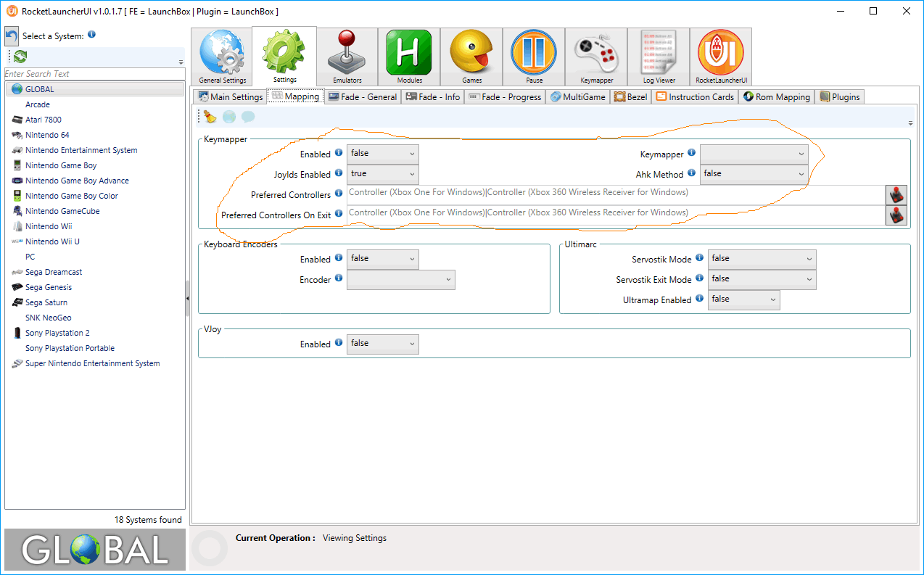The width and height of the screenshot is (924, 575).
Task: Click the info icon beside Preferred Controllers On Exit
Action: tap(338, 215)
